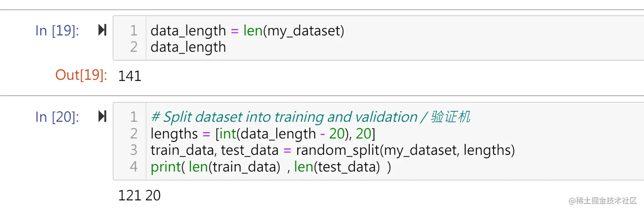Run the In [20] cell with its run icon
This screenshot has width=644, height=212.
pyautogui.click(x=102, y=116)
